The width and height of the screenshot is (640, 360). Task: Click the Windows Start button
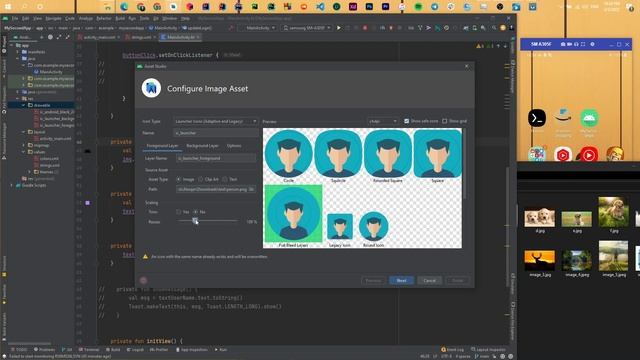(8, 7)
